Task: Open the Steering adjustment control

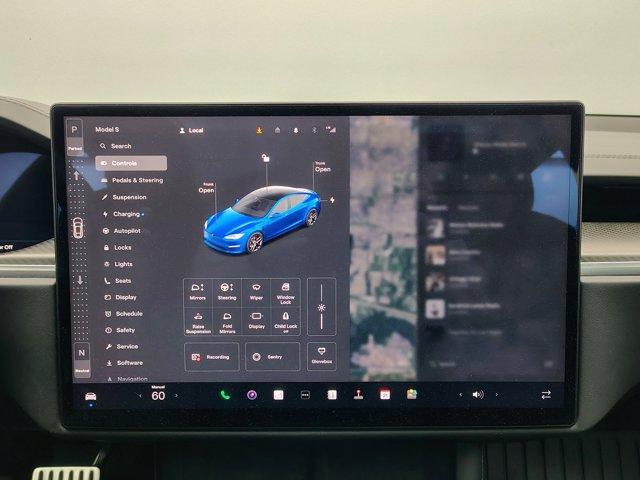Action: click(227, 292)
